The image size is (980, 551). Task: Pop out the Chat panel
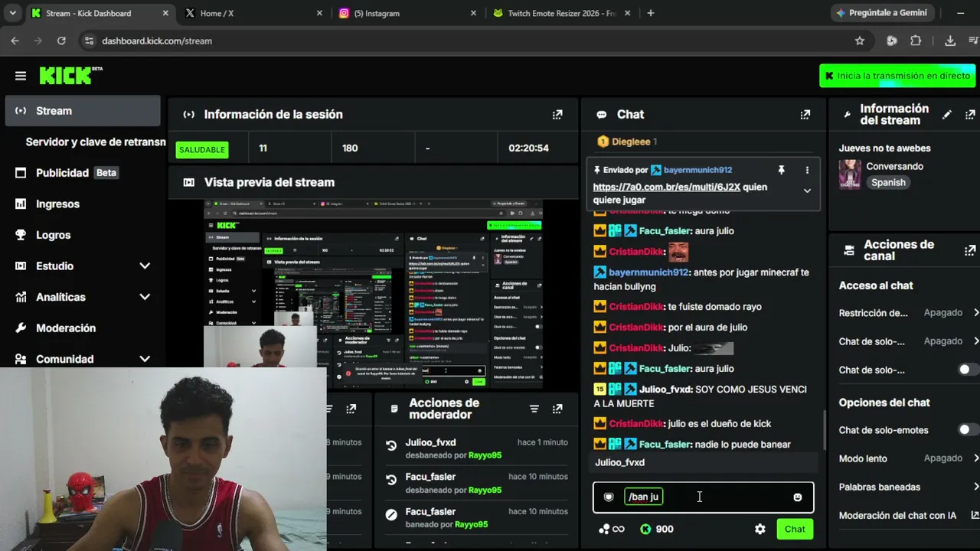[805, 115]
